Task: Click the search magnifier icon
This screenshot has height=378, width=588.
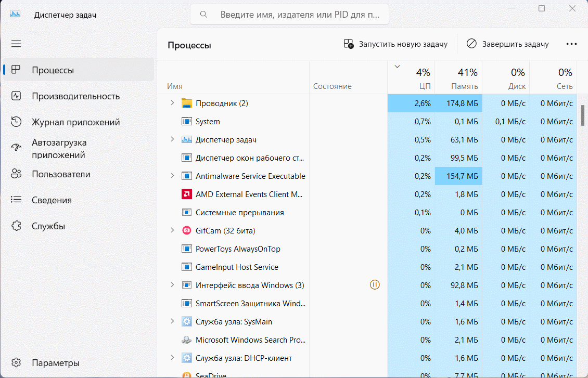Action: click(203, 15)
